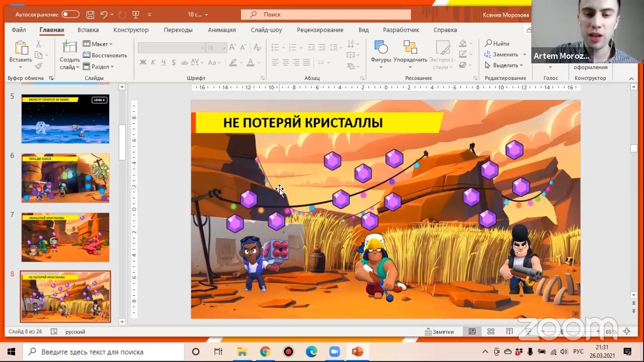The height and width of the screenshot is (362, 644).
Task: Open the Вставка ribbon tab
Action: [x=88, y=30]
